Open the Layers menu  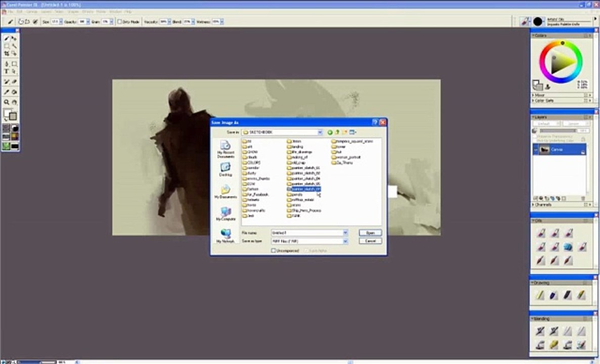click(47, 12)
